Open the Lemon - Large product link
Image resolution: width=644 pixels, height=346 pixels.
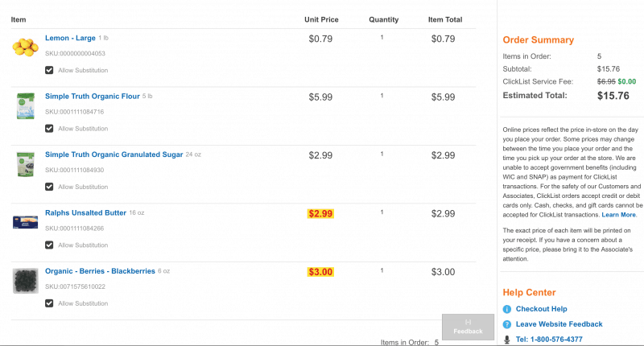[70, 38]
